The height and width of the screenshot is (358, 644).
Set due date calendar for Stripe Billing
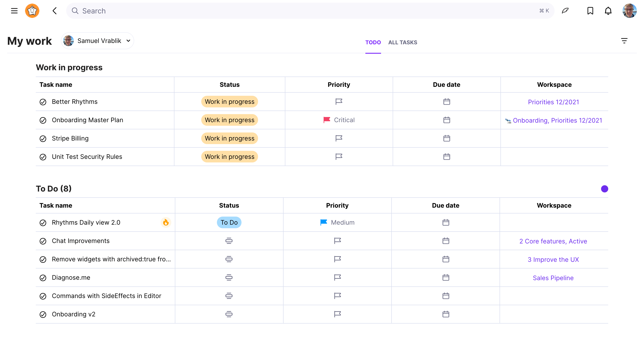coord(447,138)
